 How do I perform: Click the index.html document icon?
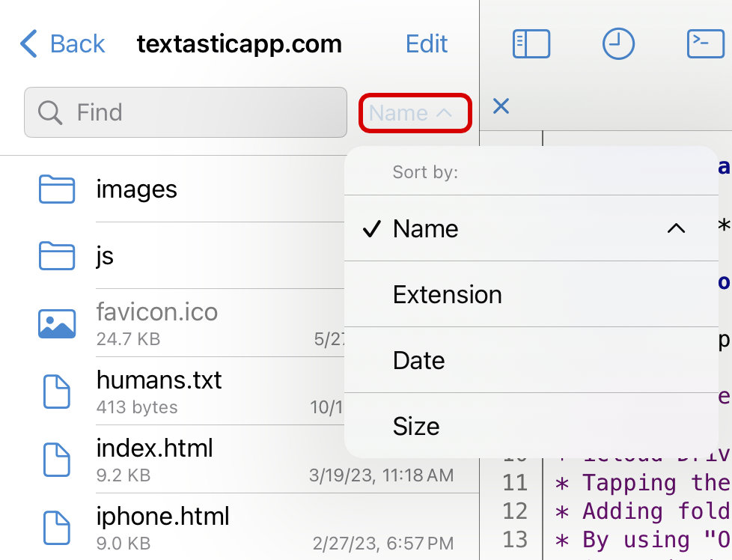[x=56, y=460]
